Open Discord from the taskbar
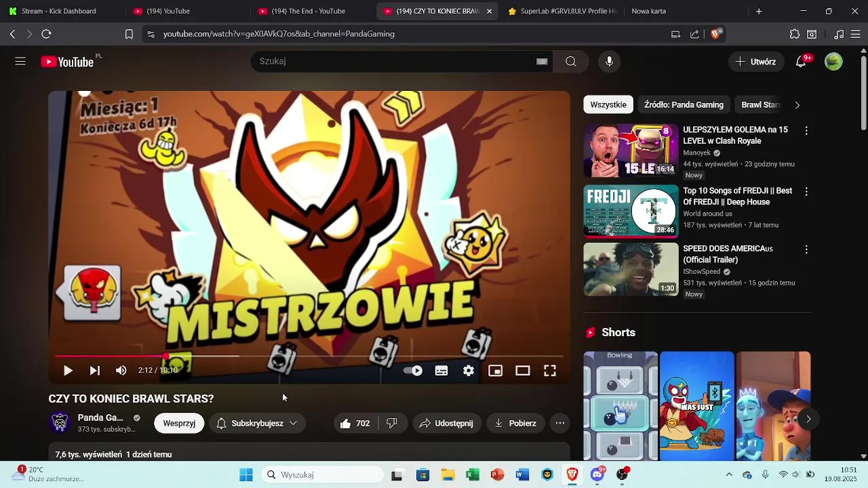Image resolution: width=868 pixels, height=488 pixels. coord(597,475)
